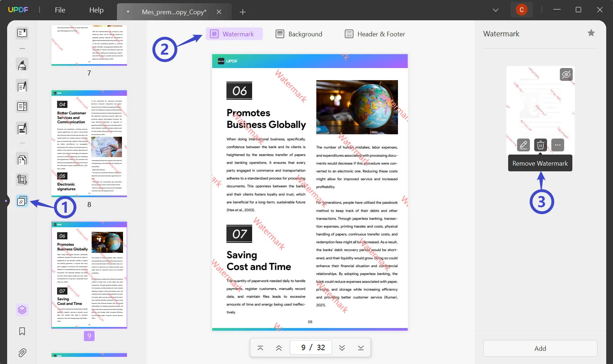Viewport: 613px width, 364px height.
Task: Select page 9 thumbnail
Action: click(89, 275)
